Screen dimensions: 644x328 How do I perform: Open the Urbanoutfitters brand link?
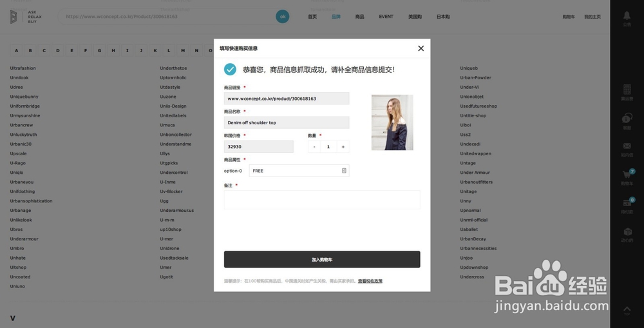pyautogui.click(x=476, y=182)
